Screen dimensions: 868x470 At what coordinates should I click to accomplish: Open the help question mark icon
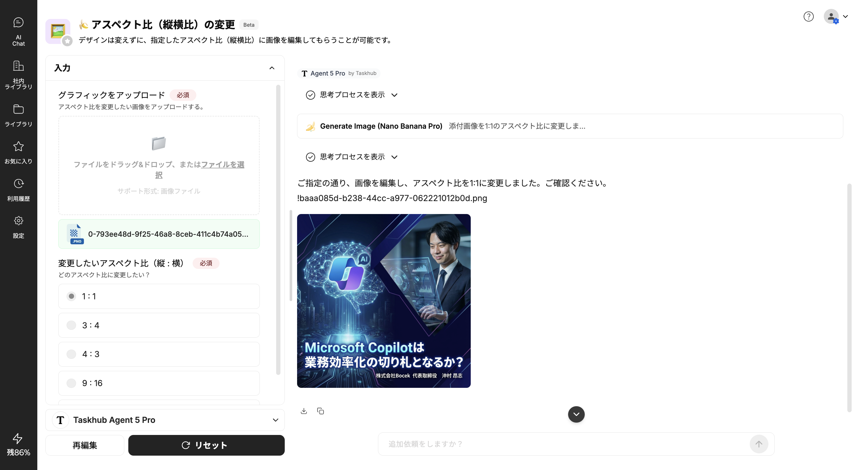point(808,17)
